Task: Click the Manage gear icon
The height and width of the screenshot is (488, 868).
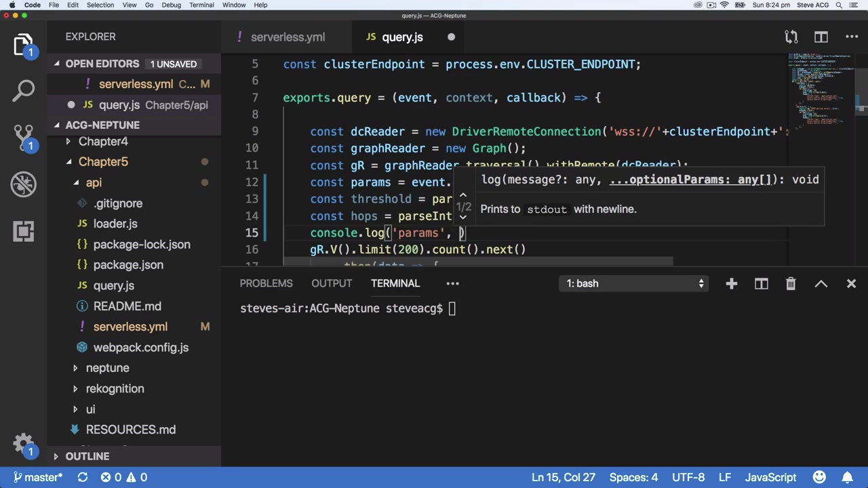Action: 24,444
